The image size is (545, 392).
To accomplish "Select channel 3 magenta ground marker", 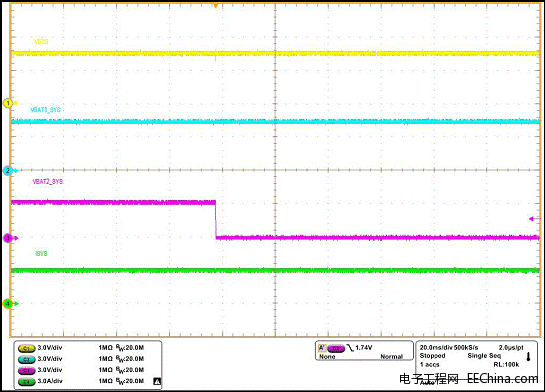I will (9, 238).
